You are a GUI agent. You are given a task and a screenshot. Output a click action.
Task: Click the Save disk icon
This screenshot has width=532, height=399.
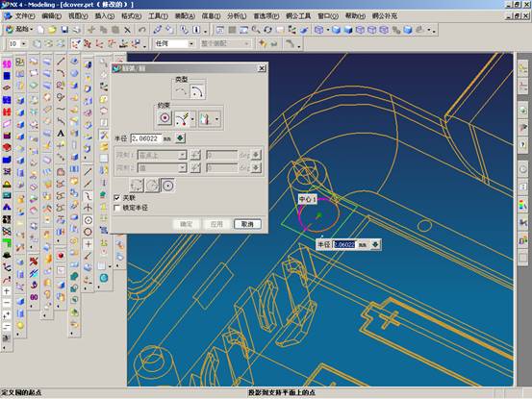click(x=64, y=30)
